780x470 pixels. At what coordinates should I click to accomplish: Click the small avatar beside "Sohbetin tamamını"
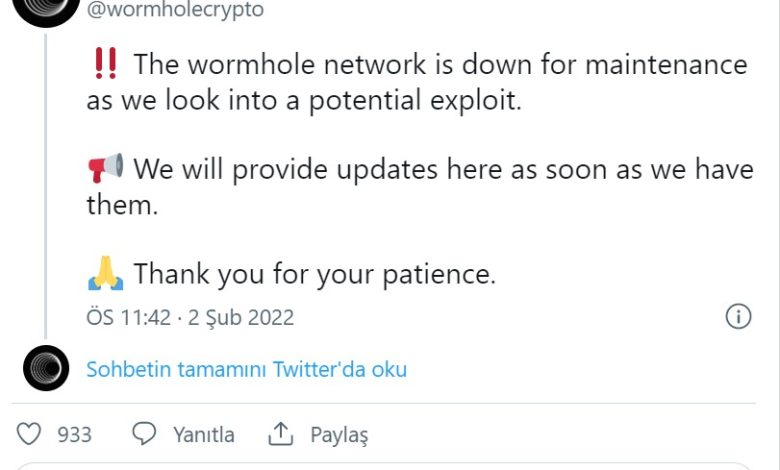pos(46,368)
